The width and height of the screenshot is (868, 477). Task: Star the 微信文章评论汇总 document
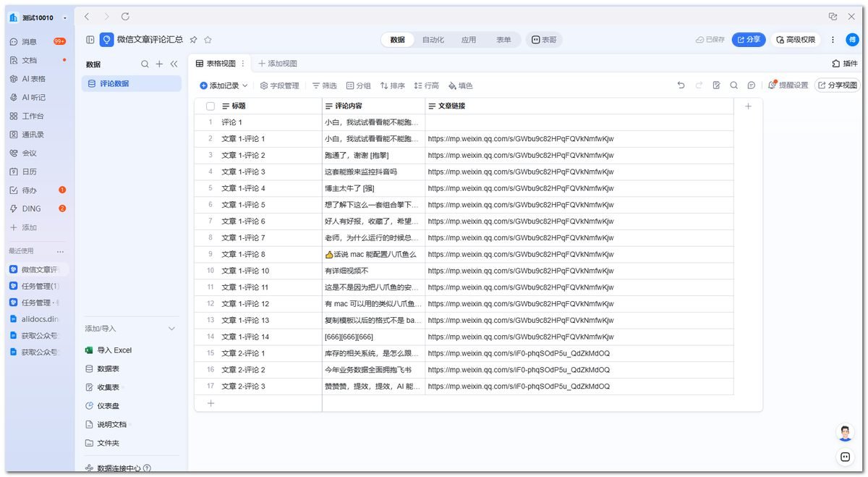[208, 40]
